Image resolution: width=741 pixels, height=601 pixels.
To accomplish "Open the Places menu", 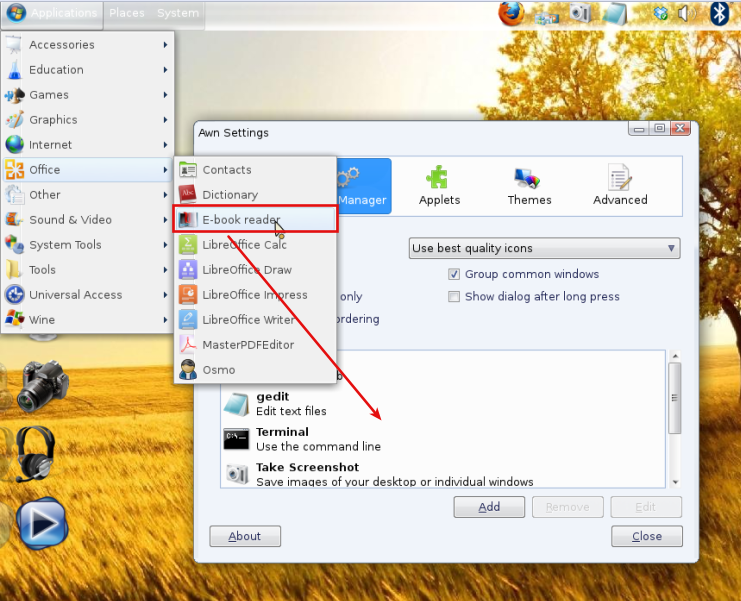I will pos(127,13).
